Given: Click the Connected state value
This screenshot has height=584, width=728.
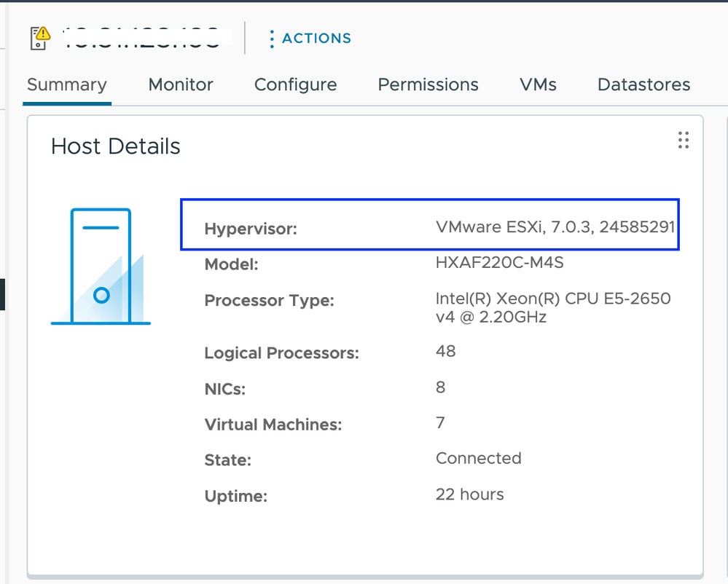Looking at the screenshot, I should tap(479, 458).
